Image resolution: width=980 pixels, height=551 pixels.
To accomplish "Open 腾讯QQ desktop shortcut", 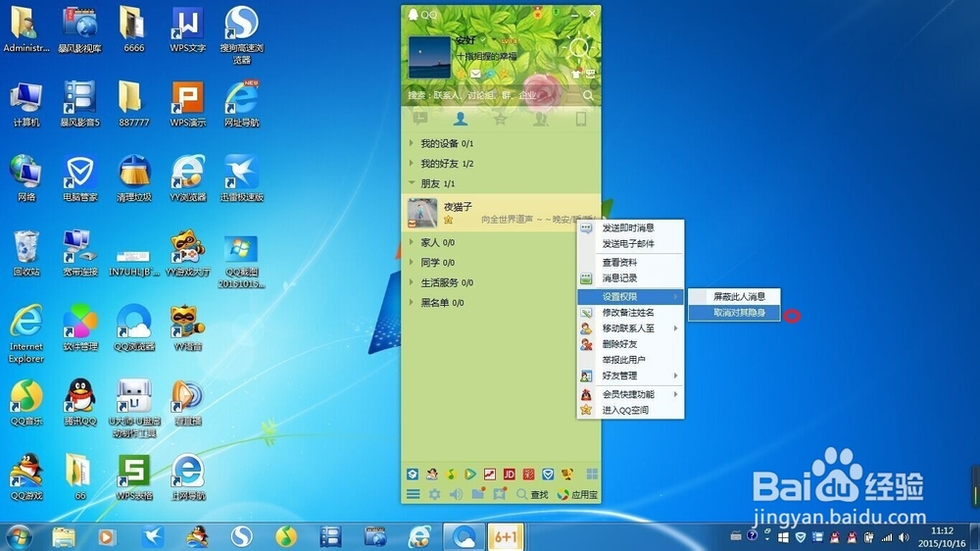I will coord(80,402).
